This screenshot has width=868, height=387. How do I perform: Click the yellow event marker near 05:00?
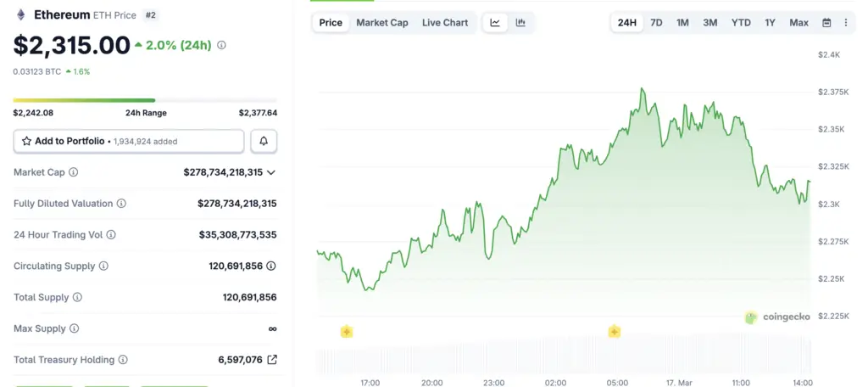615,332
